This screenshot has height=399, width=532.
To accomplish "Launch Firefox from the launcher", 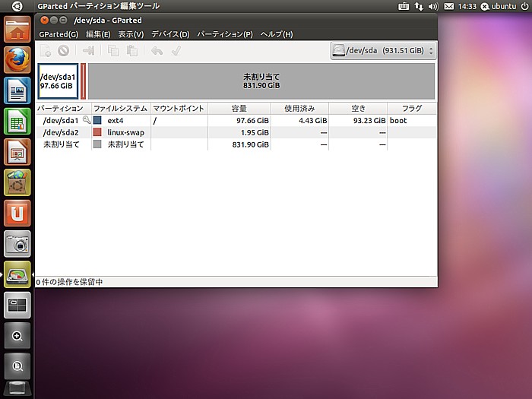I will (17, 60).
